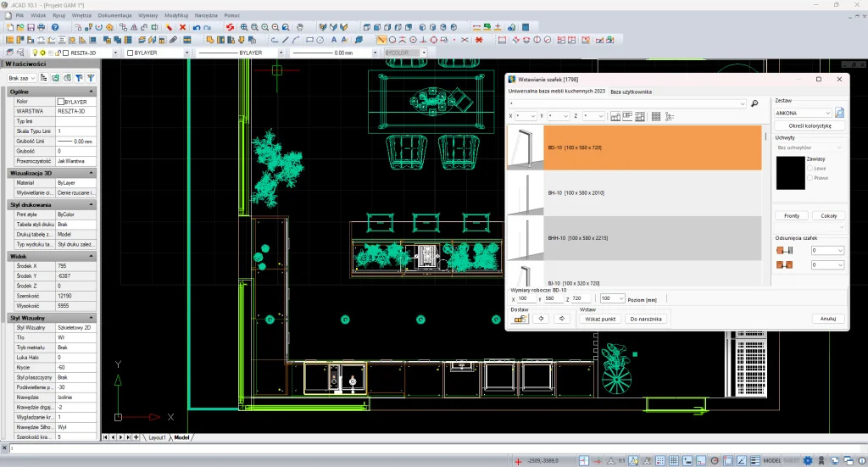Click the Określ kolorystykę button
The width and height of the screenshot is (868, 467).
tap(810, 125)
